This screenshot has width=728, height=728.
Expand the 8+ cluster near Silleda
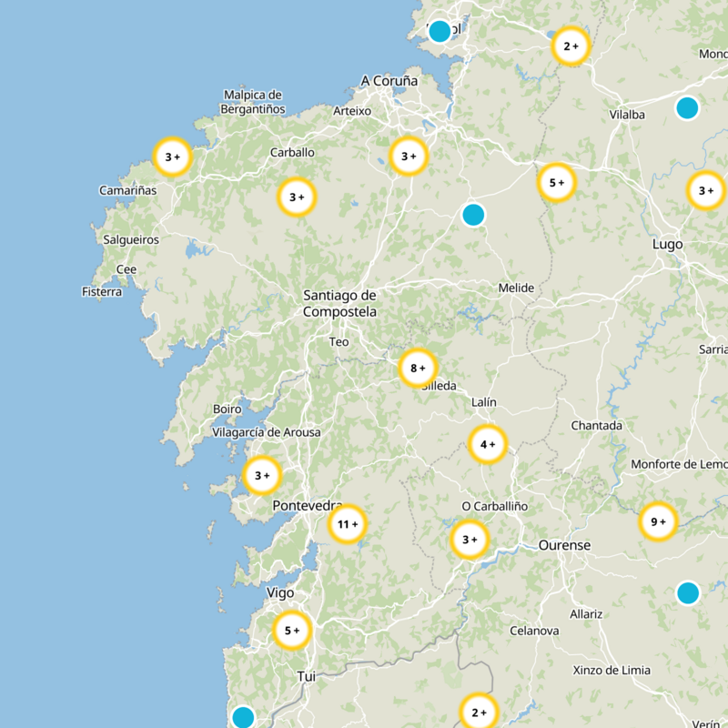click(x=418, y=368)
